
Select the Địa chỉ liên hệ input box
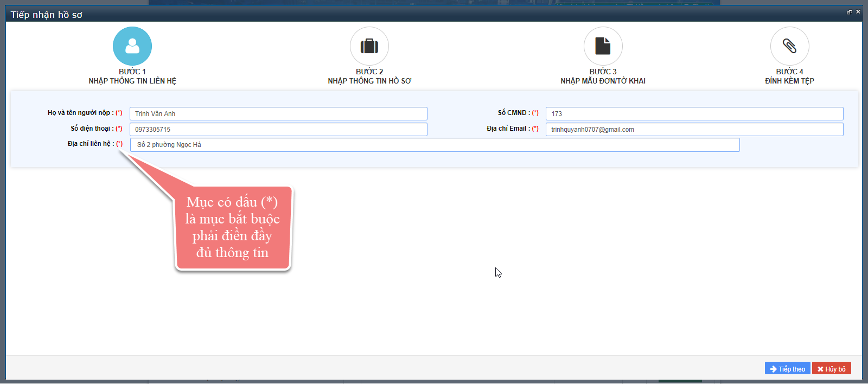pos(435,145)
